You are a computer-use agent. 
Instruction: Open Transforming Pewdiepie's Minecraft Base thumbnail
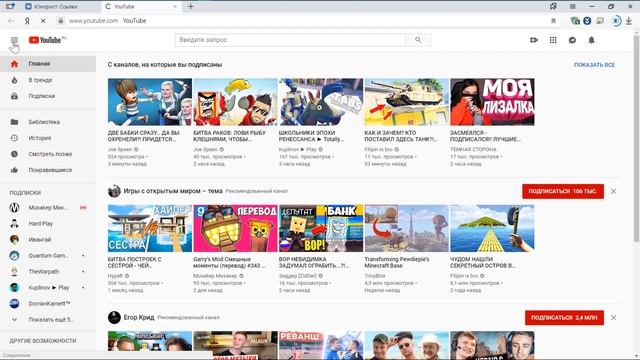pos(407,228)
